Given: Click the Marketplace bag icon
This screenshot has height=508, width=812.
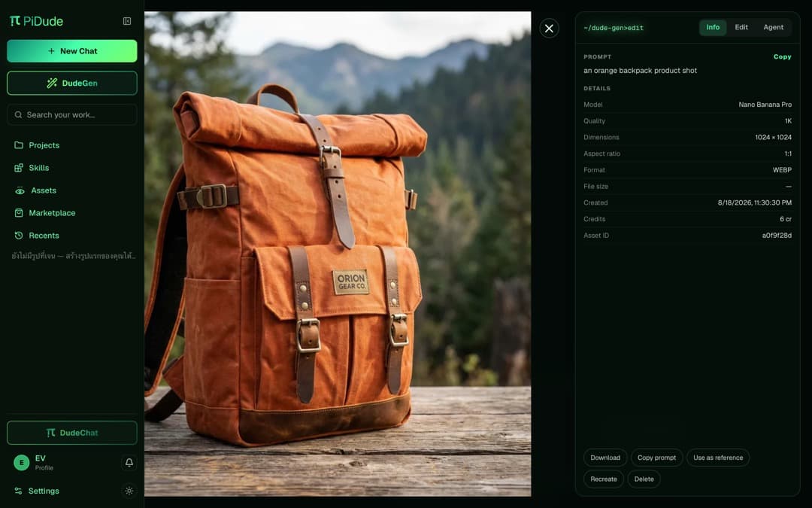Looking at the screenshot, I should coord(19,213).
